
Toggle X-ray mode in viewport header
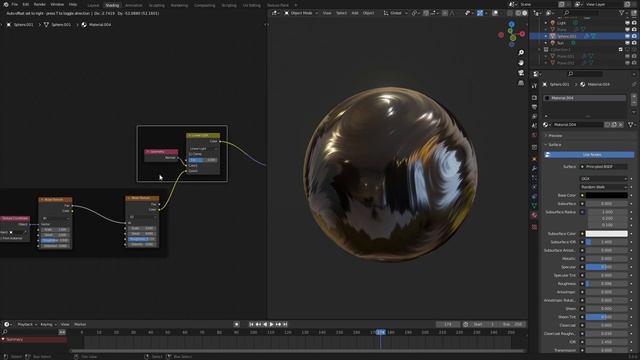510,13
